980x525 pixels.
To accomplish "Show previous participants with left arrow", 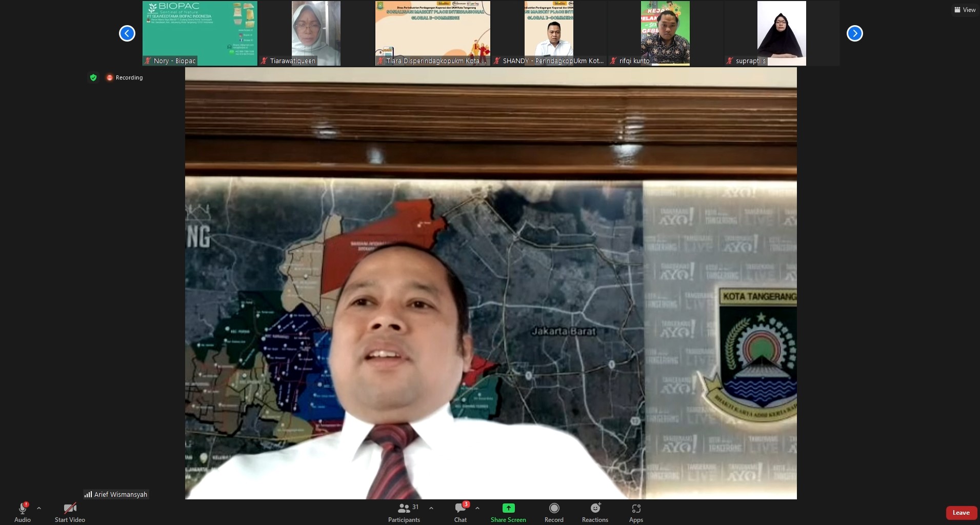I will coord(127,33).
